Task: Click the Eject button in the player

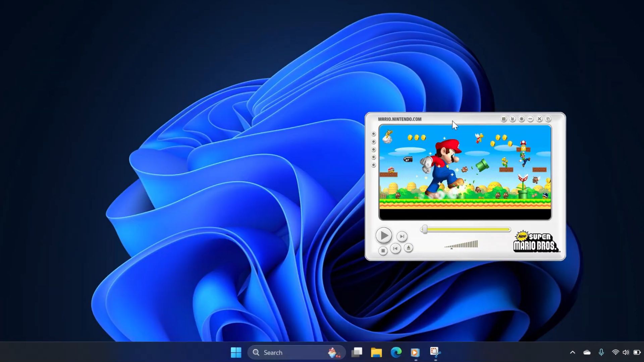Action: [x=408, y=248]
